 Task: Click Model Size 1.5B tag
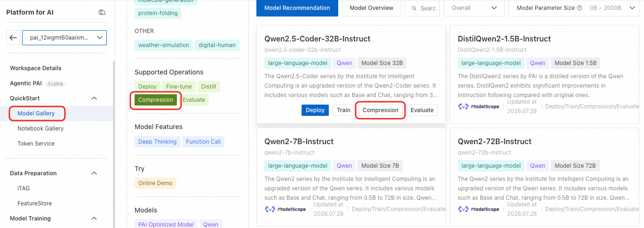pos(576,63)
